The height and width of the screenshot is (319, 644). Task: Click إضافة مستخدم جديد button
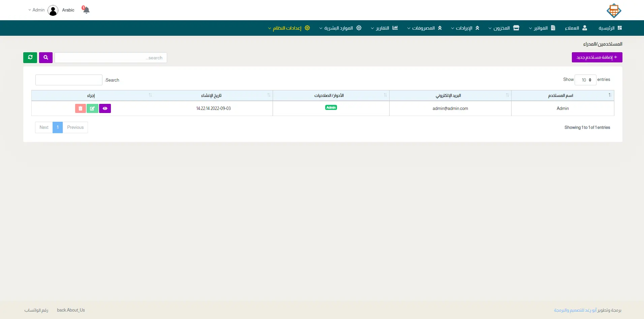[x=597, y=57]
